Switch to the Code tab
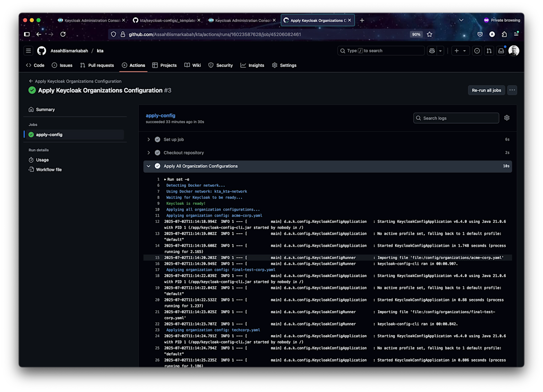543x392 pixels. (x=35, y=65)
